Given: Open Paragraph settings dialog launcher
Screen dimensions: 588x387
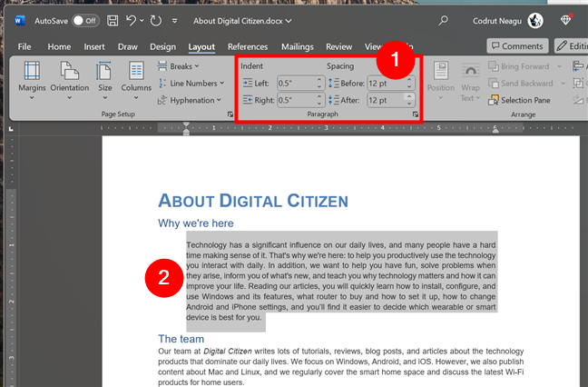Looking at the screenshot, I should click(415, 114).
